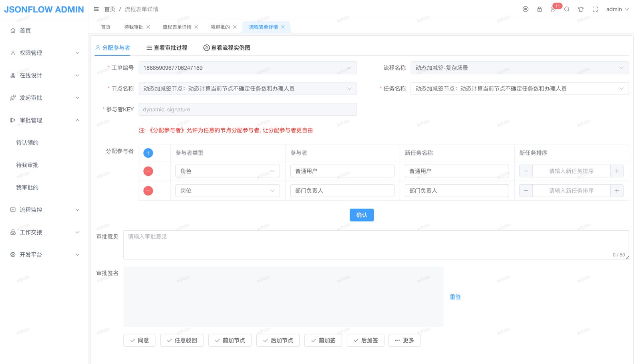Screen dimensions: 634x364
Task: Click the 确认 button
Action: click(361, 215)
